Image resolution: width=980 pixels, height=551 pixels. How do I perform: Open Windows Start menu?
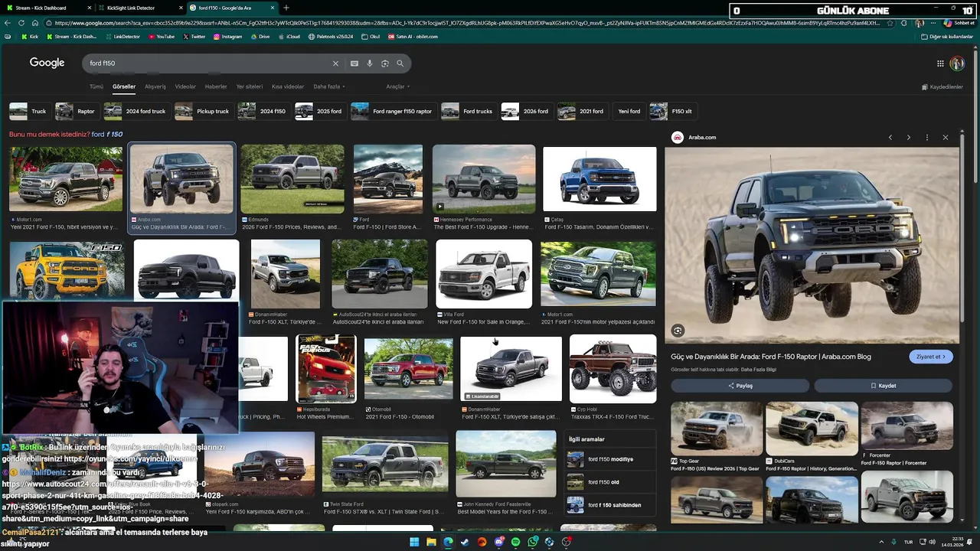coord(414,542)
